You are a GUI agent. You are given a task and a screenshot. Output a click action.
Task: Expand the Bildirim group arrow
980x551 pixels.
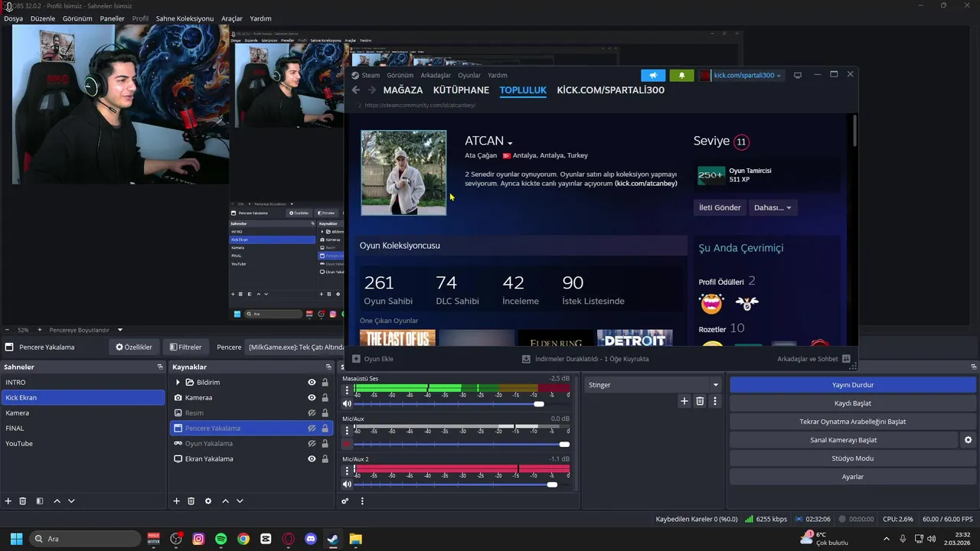(x=178, y=383)
